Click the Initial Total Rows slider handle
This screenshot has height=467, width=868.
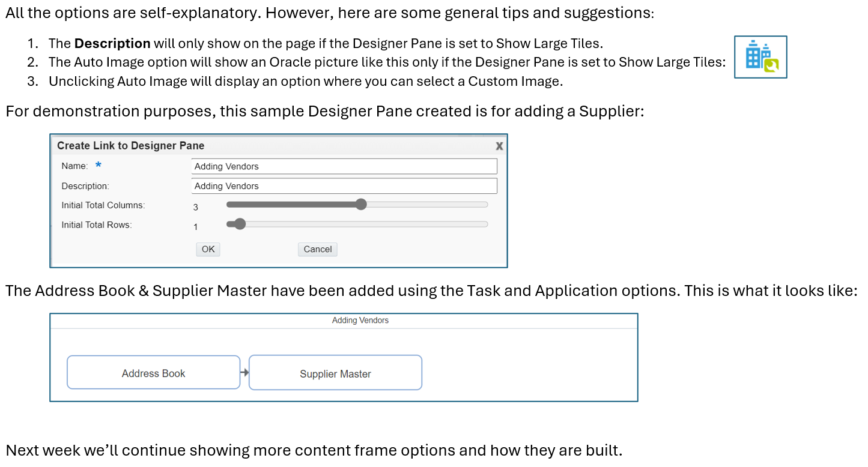(x=240, y=224)
